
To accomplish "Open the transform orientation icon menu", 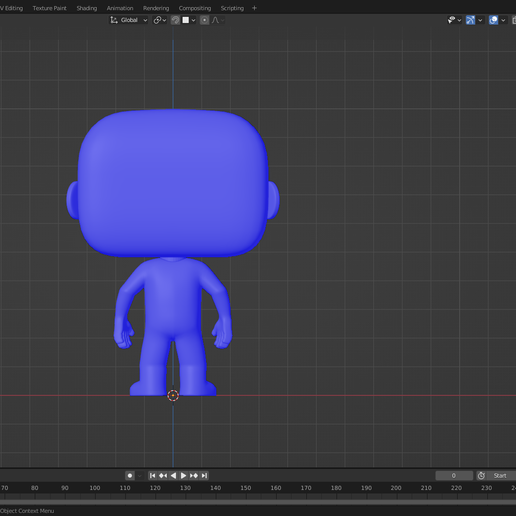I will tap(114, 20).
